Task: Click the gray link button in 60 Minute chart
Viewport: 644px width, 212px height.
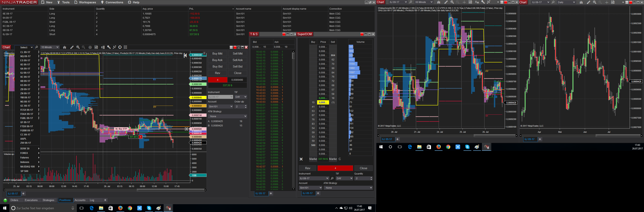Action: click(x=502, y=2)
